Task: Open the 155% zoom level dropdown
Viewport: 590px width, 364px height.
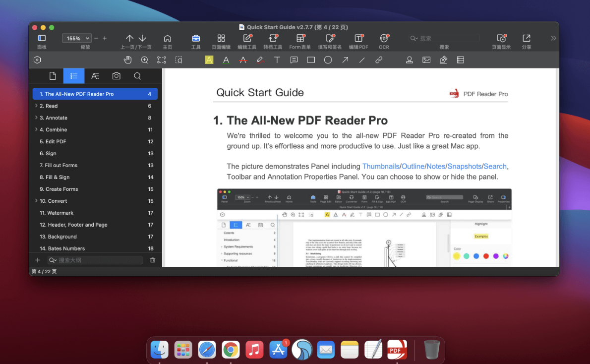Action: coord(77,38)
